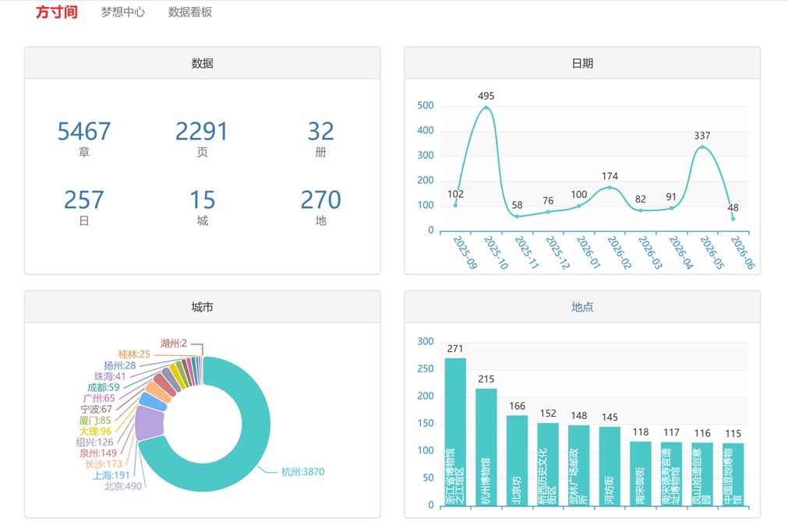Click the 方寸间 logo
Viewport: 788px width, 532px height.
point(57,12)
